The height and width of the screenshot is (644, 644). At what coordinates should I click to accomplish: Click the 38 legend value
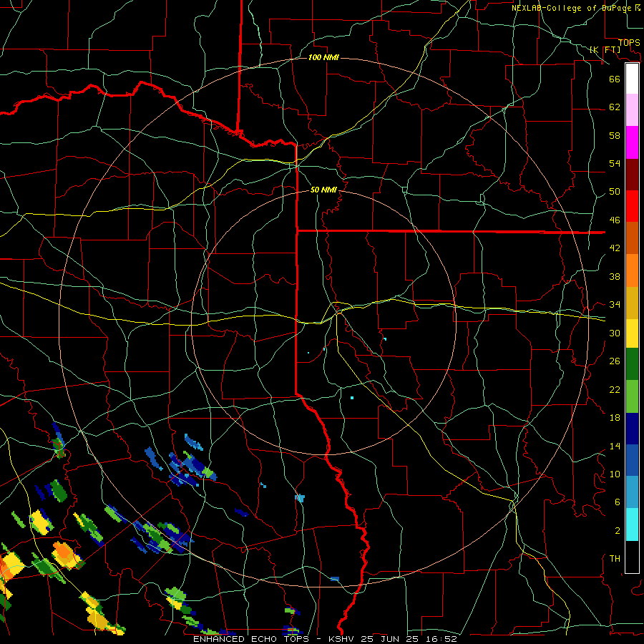[x=615, y=276]
